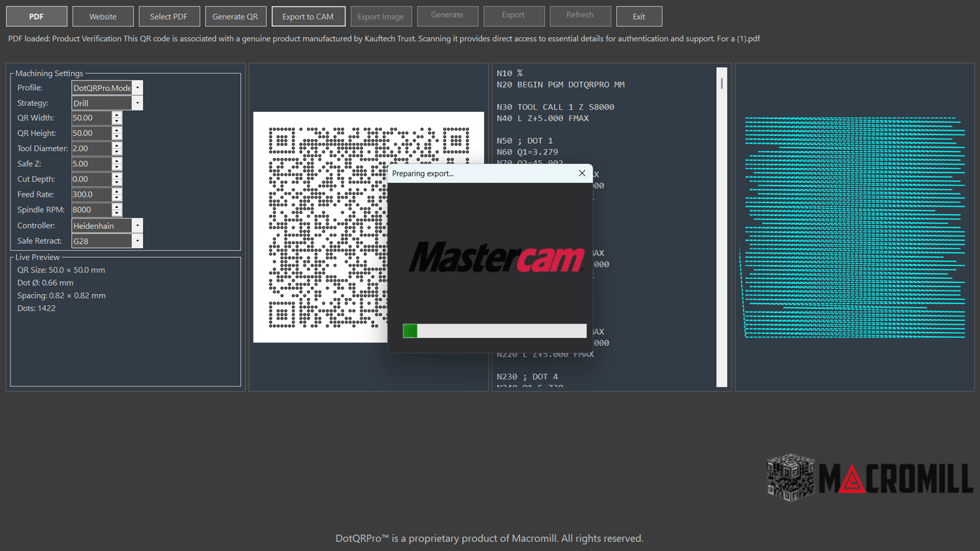Decrease Feed Rate with the down arrow
The image size is (980, 551).
point(117,198)
